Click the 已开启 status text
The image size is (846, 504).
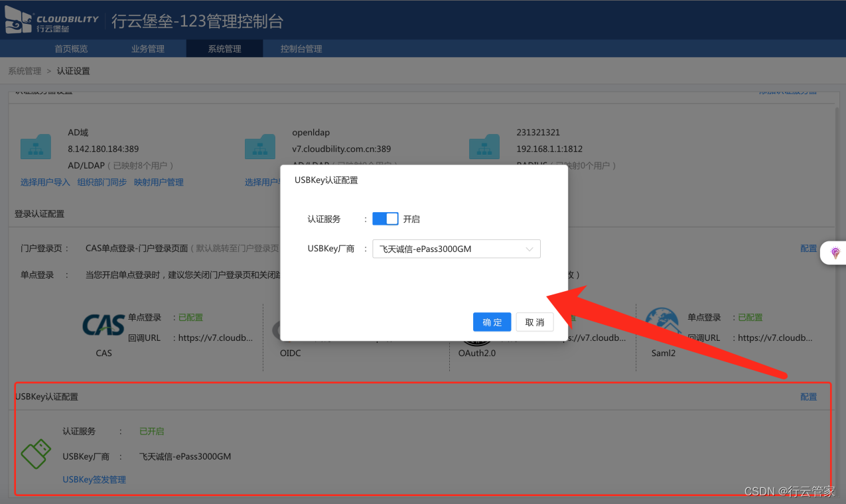click(151, 431)
